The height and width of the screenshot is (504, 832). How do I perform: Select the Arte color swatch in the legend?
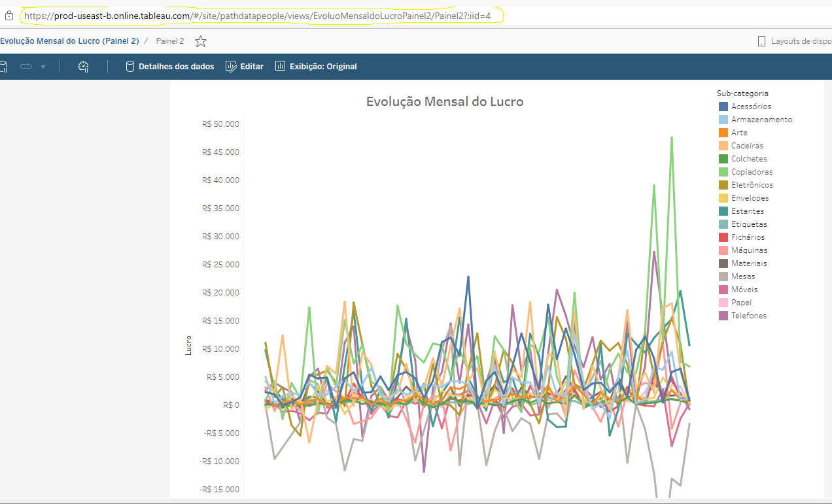pyautogui.click(x=723, y=132)
